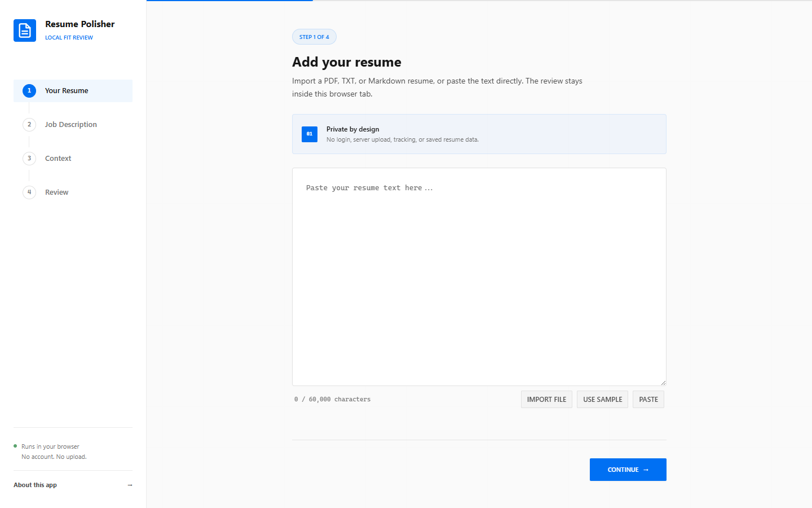Click the arrow beside About this app
812x508 pixels.
130,485
